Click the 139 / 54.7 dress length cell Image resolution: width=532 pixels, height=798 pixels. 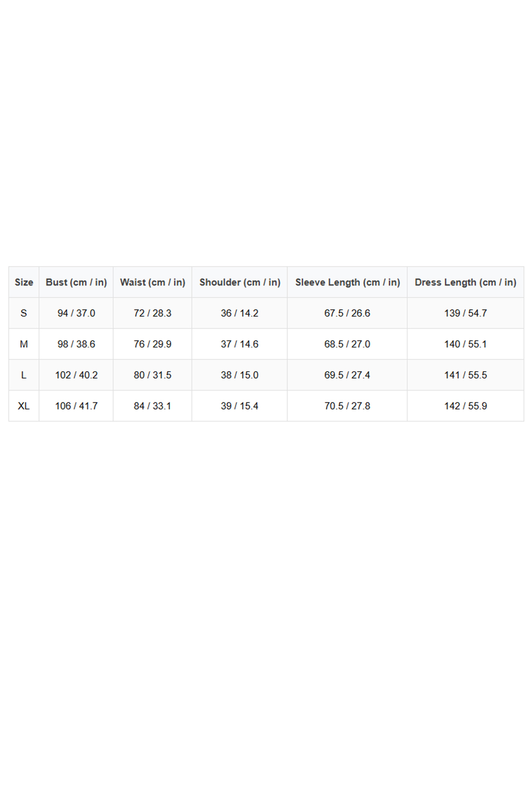[x=465, y=313]
